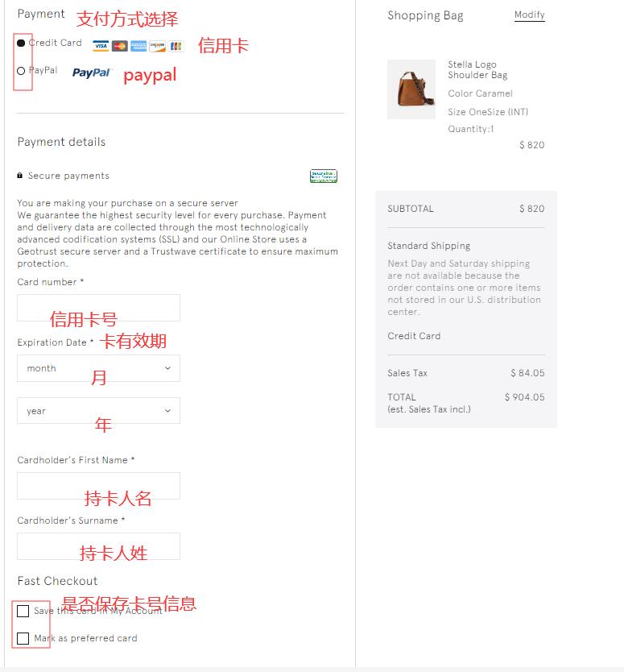Click the Mastercard logo icon
The width and height of the screenshot is (624, 672).
pos(119,46)
